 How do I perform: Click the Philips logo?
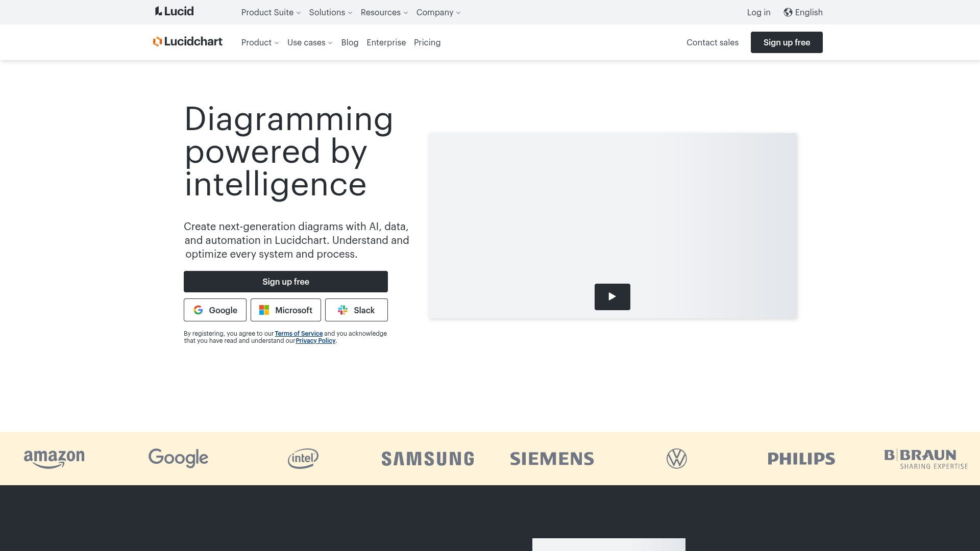point(801,459)
